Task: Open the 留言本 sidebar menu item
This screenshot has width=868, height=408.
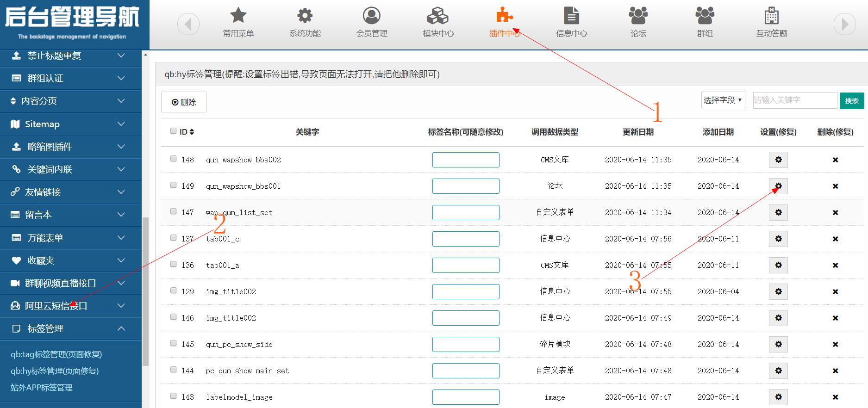Action: click(70, 215)
